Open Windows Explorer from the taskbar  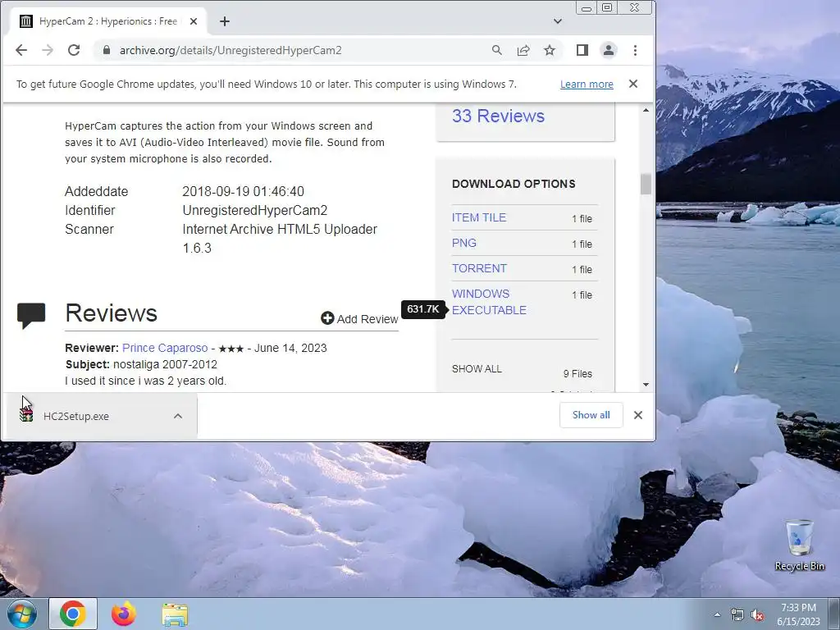[175, 614]
